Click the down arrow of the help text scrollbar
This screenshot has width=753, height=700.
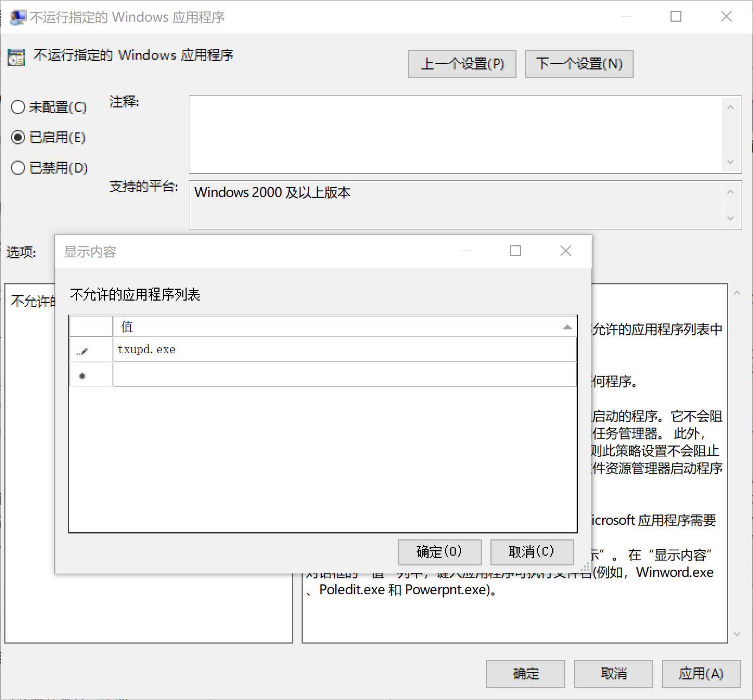click(x=737, y=634)
